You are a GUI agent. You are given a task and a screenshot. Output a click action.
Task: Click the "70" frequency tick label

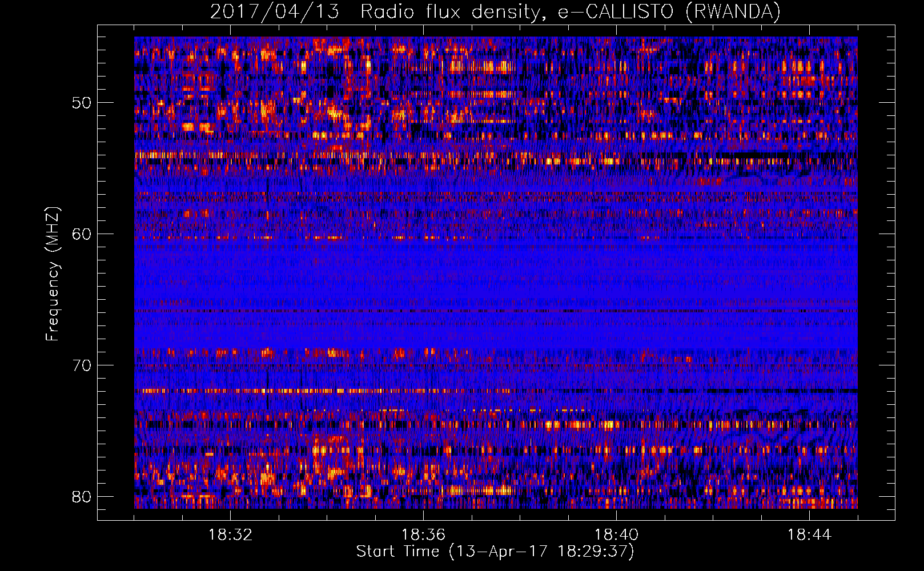(82, 365)
